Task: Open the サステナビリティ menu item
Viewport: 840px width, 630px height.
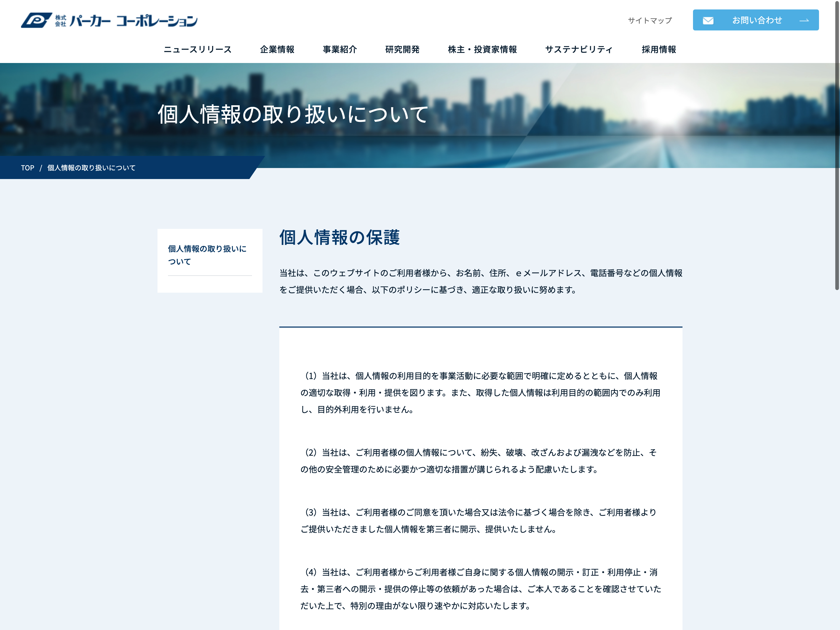Action: [579, 49]
